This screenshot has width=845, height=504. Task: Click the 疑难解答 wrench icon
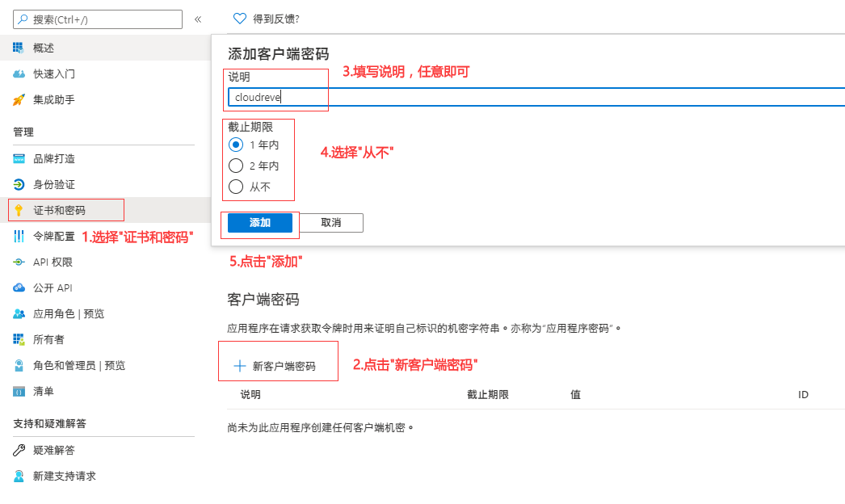[19, 450]
